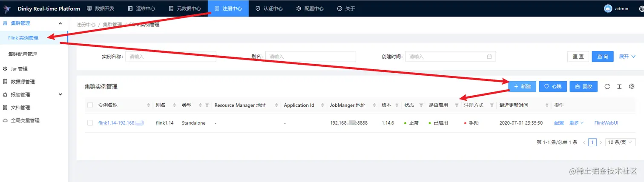Screen dimensions: 644x182
Task: Sort by 类型 column
Action: click(200, 105)
